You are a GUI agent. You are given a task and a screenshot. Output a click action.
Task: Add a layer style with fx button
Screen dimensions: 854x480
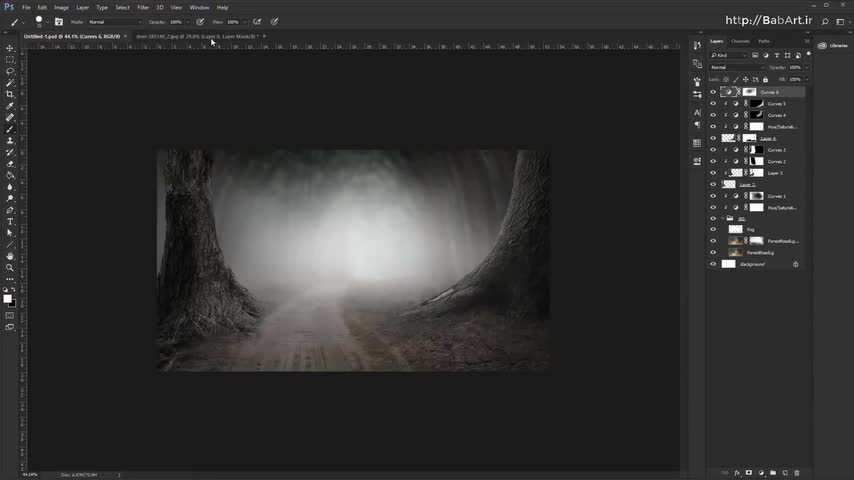[737, 473]
